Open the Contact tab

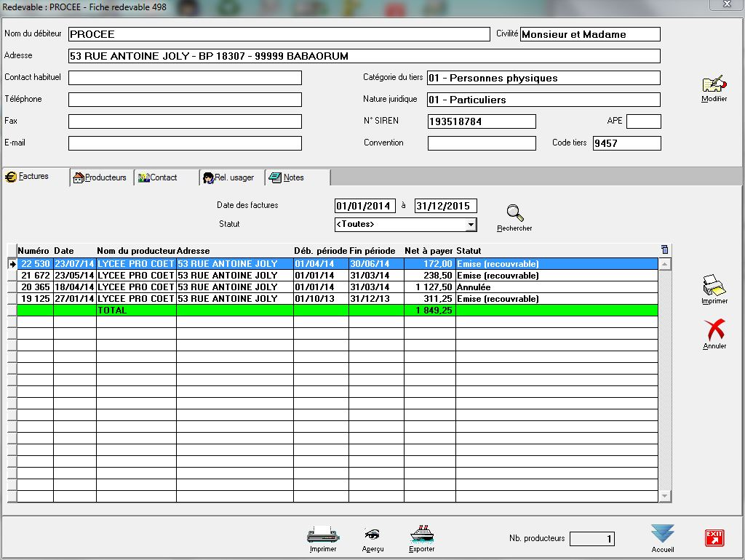(x=164, y=177)
